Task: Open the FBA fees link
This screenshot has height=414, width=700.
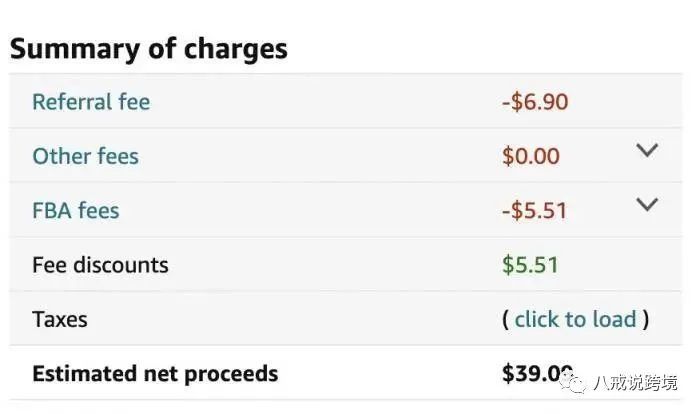Action: [x=75, y=211]
